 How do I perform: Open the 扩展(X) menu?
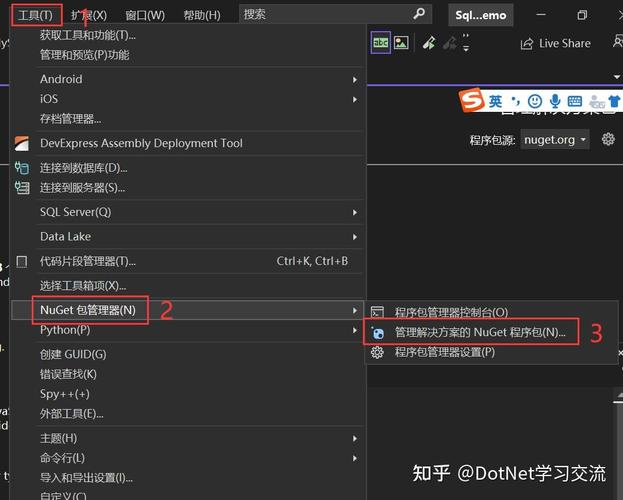click(x=89, y=15)
